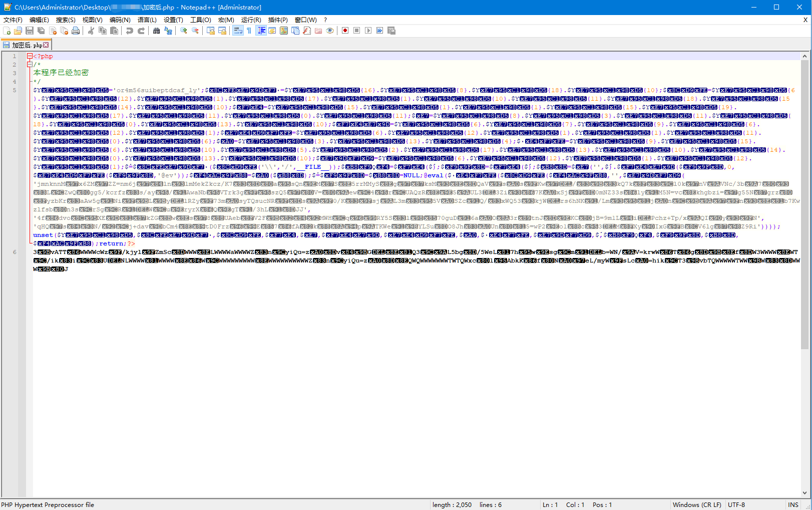Open Find dialog with binoculars icon

156,31
